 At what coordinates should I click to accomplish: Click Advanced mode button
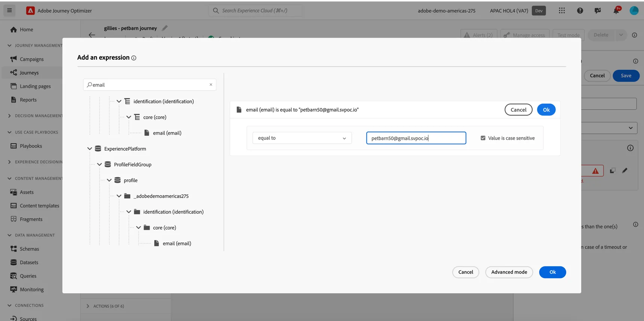[x=509, y=272]
